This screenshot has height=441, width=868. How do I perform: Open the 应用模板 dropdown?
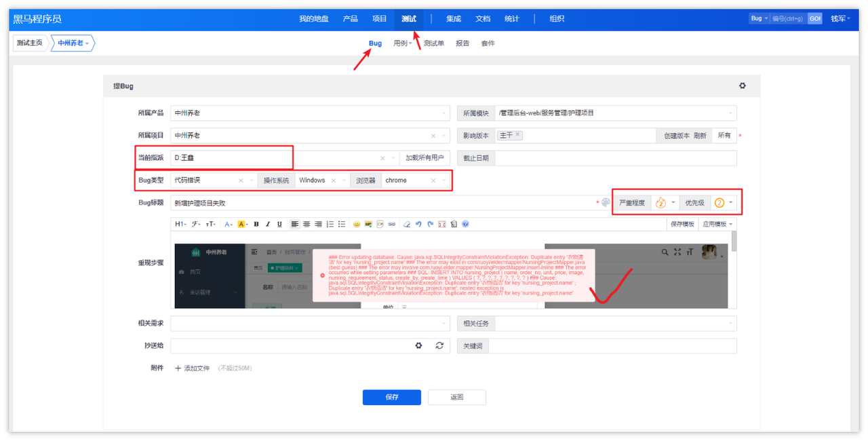click(x=717, y=224)
